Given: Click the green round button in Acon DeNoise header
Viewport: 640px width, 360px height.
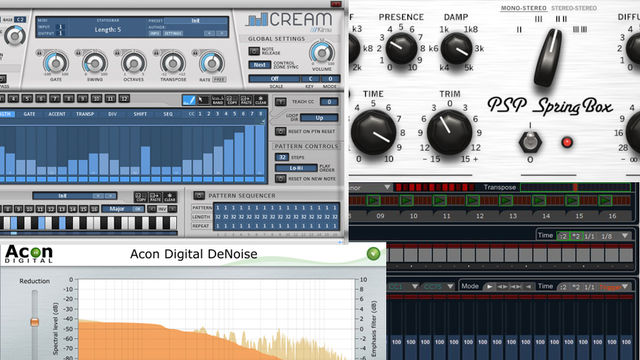Looking at the screenshot, I should (373, 254).
